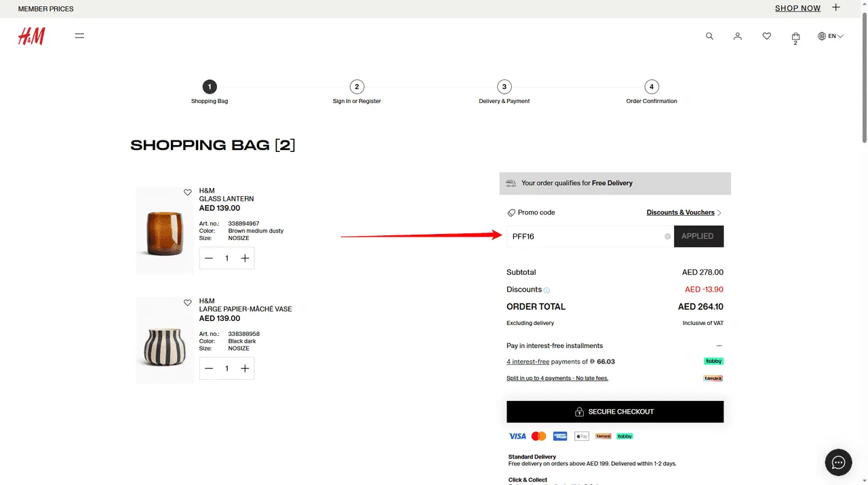Follow the SHOP NOW link
868x485 pixels.
pyautogui.click(x=797, y=8)
